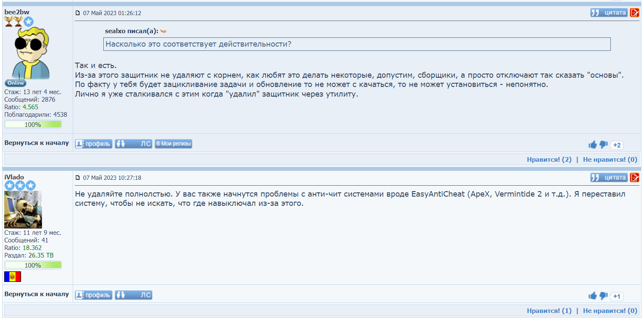Quote iVlado's post with цитата button
Screen dimensions: 644x318
pos(609,177)
